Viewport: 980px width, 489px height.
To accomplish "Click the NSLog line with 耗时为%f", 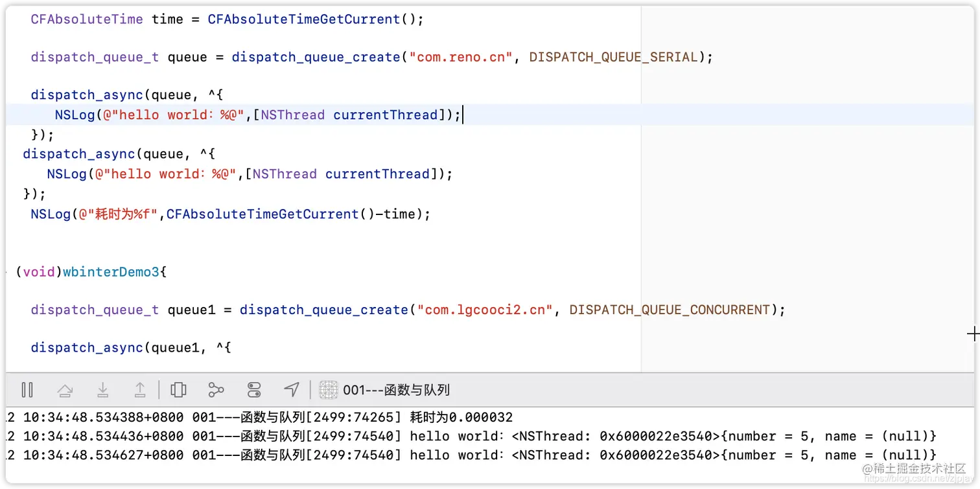I will tap(230, 214).
